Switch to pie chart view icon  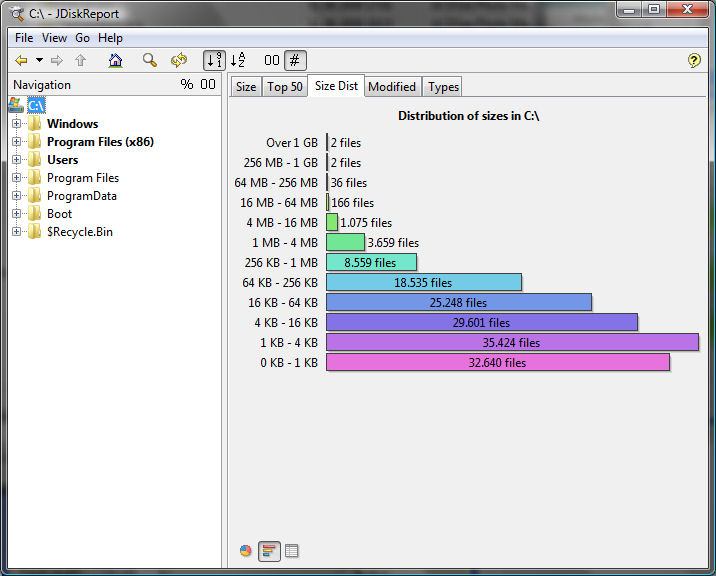tap(246, 551)
